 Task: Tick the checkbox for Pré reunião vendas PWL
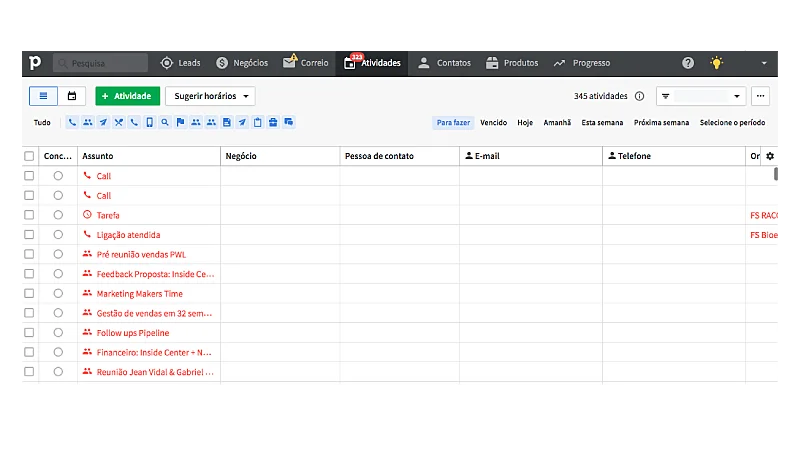pos(29,254)
